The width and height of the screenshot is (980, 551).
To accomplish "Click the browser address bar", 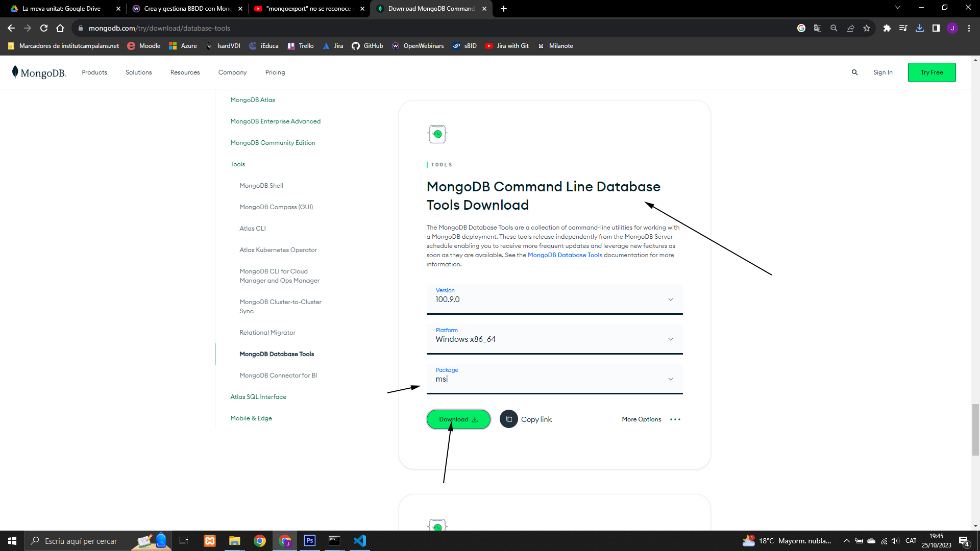I will (x=434, y=28).
